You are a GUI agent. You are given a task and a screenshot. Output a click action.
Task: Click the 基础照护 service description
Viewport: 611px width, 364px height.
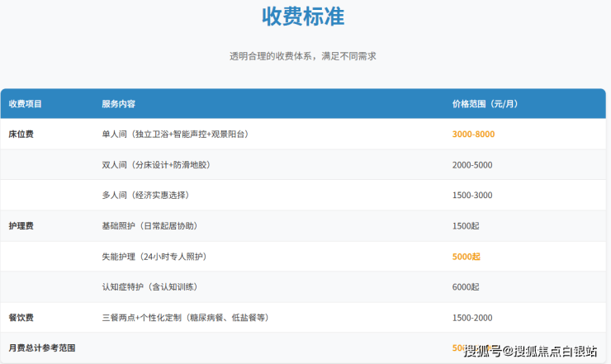tap(149, 225)
